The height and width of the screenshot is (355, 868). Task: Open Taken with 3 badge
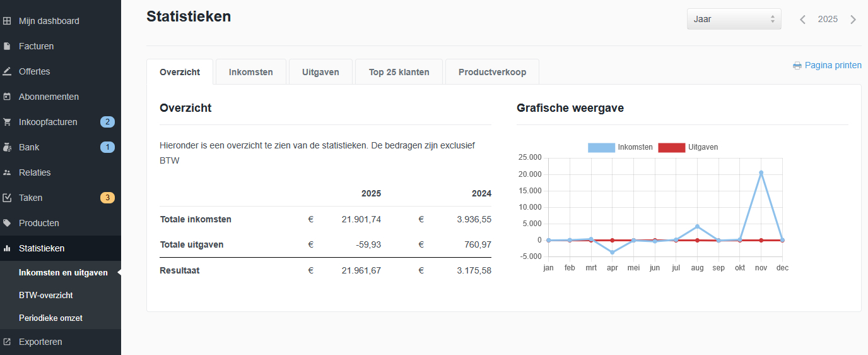click(x=30, y=198)
